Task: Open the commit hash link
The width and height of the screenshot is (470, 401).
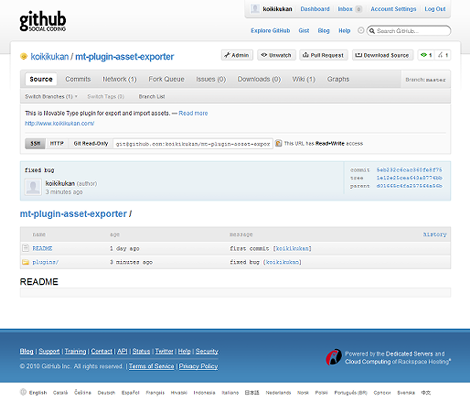Action: point(409,170)
